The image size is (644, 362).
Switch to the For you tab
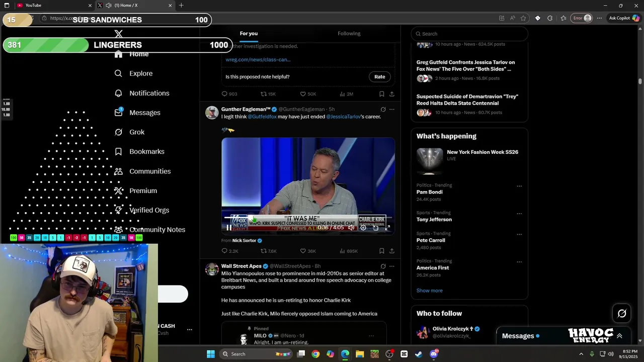coord(249,34)
